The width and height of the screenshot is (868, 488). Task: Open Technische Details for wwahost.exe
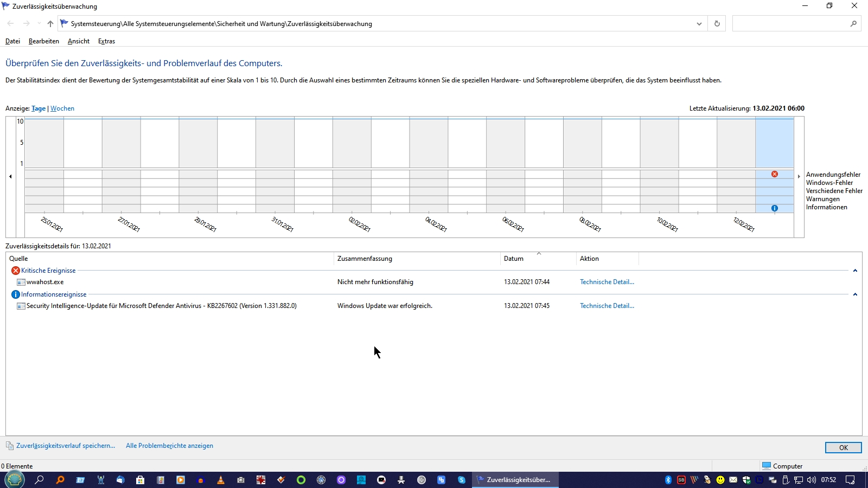click(607, 282)
